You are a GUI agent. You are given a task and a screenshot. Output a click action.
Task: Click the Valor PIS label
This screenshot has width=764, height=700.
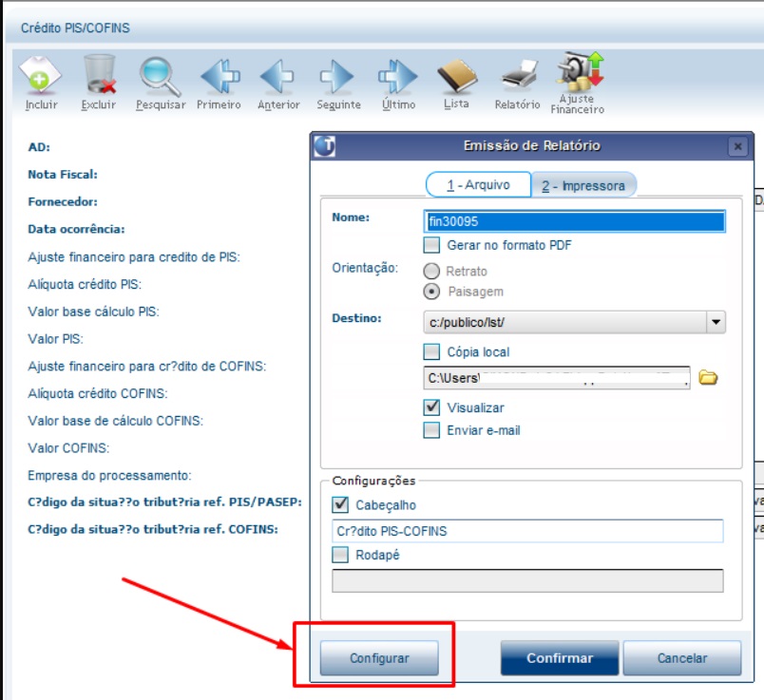55,338
